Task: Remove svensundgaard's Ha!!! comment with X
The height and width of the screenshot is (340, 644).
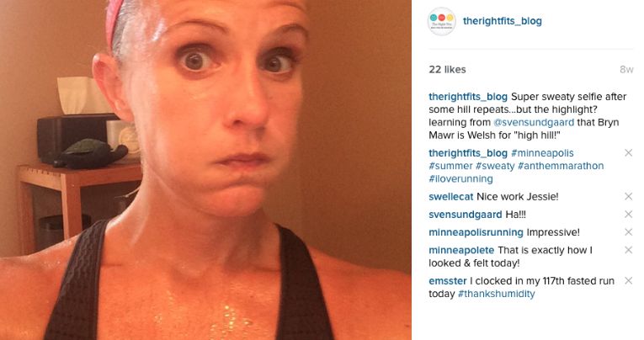Action: point(628,215)
